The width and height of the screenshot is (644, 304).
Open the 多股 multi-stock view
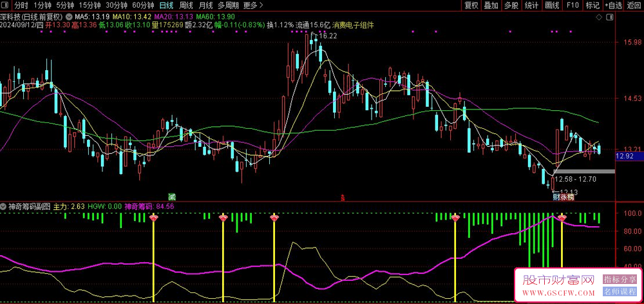511,5
